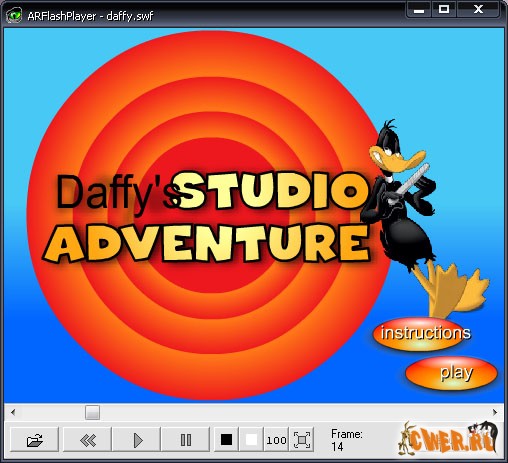This screenshot has height=463, width=508.
Task: Open a file with the folder icon
Action: [x=34, y=439]
